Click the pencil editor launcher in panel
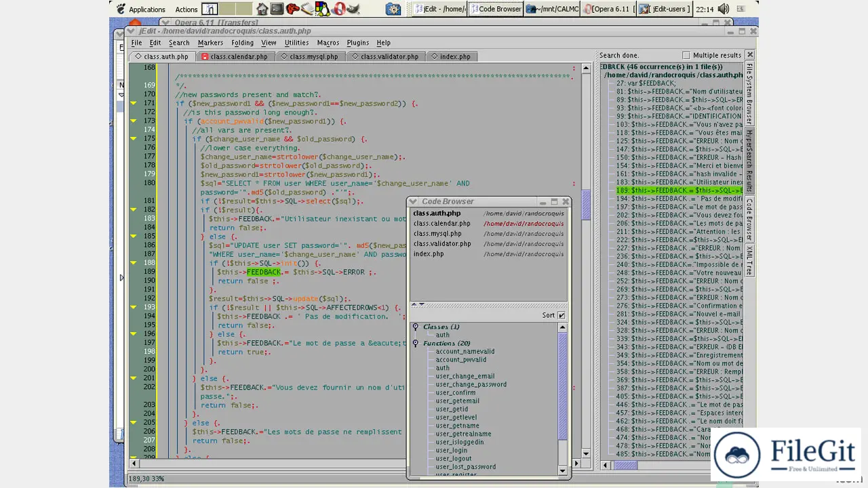The width and height of the screenshot is (868, 488). click(x=308, y=9)
